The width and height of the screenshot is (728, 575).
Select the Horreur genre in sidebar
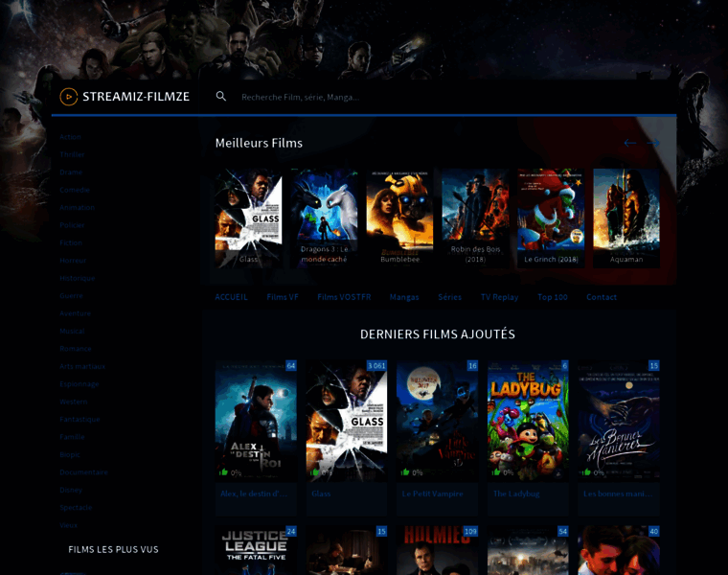73,261
